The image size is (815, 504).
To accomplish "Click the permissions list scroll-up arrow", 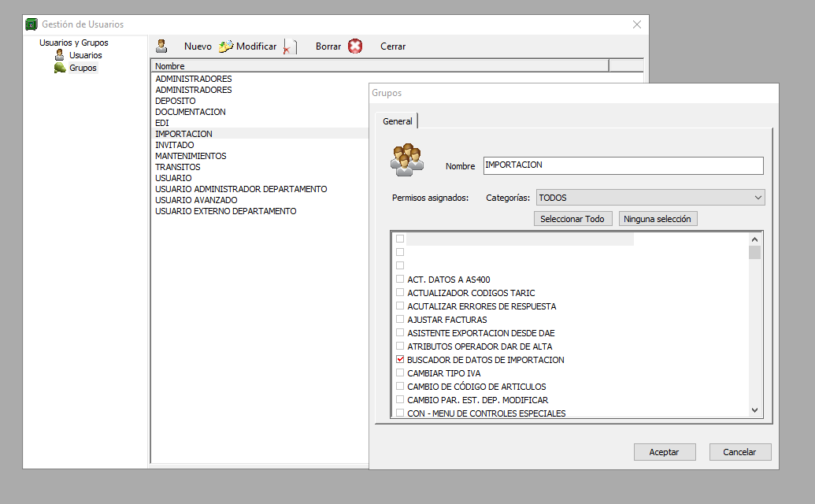I will tap(754, 239).
